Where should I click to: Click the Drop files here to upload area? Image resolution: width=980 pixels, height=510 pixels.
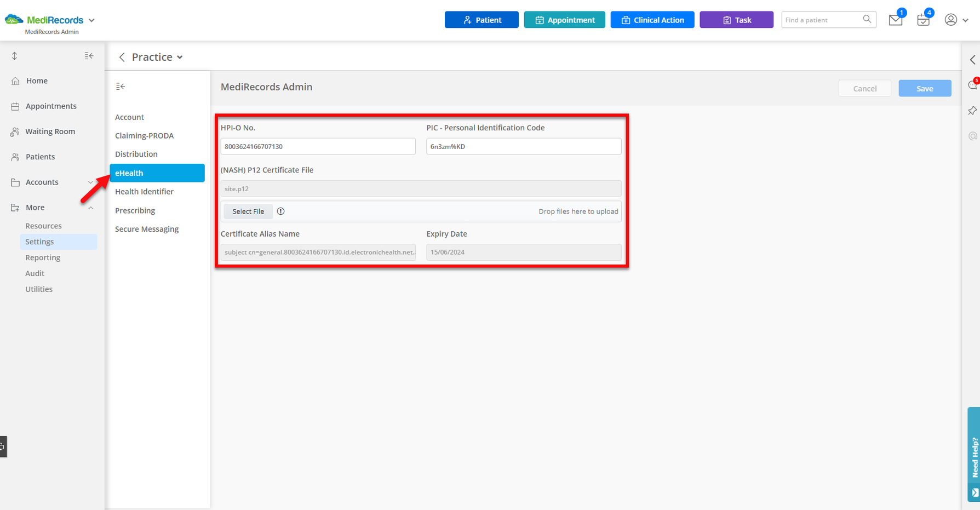578,211
